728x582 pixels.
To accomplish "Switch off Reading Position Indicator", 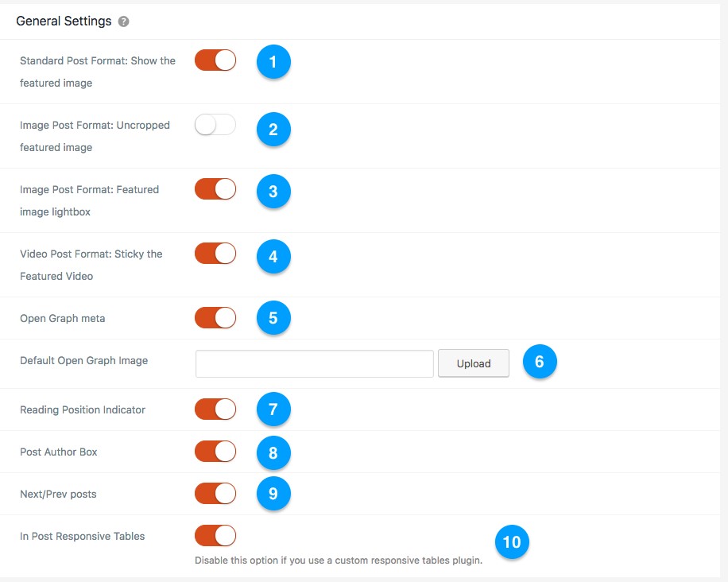I will pyautogui.click(x=215, y=409).
